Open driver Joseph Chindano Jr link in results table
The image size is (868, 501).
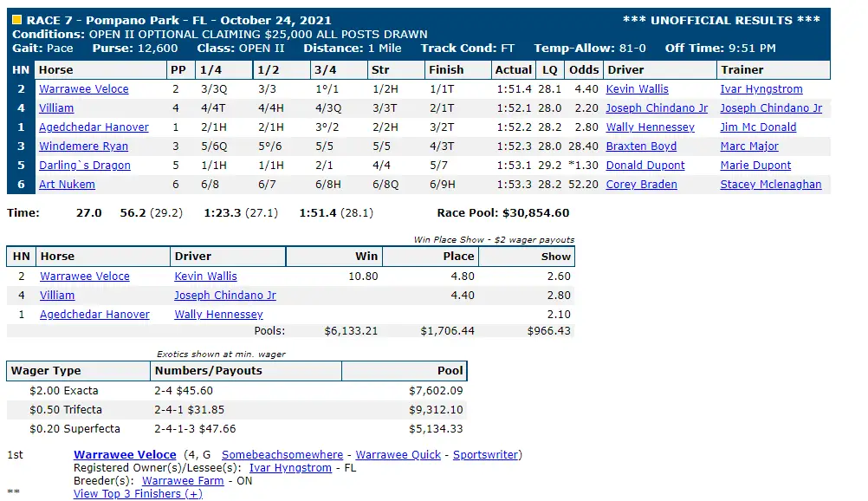[657, 108]
